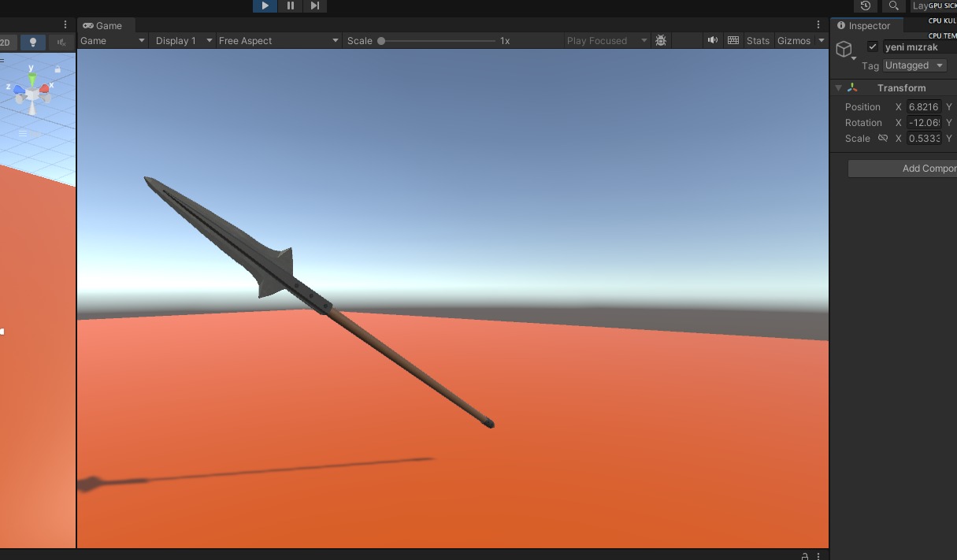
Task: Click the blue Z axis cone on gizmo
Action: tap(19, 90)
